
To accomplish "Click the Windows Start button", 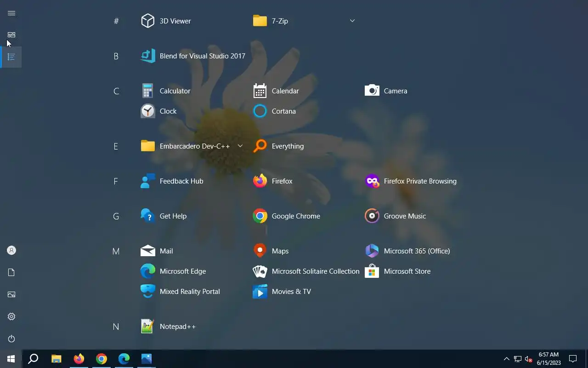I will (11, 359).
